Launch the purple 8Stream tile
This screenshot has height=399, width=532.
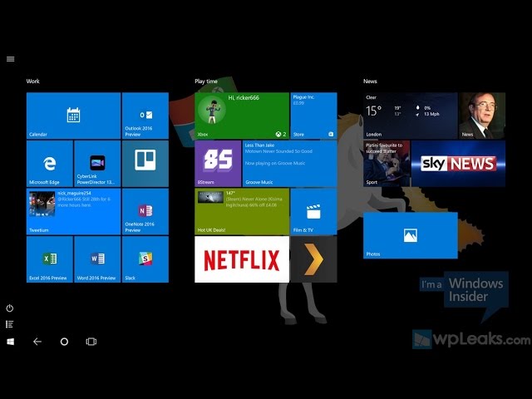218,164
